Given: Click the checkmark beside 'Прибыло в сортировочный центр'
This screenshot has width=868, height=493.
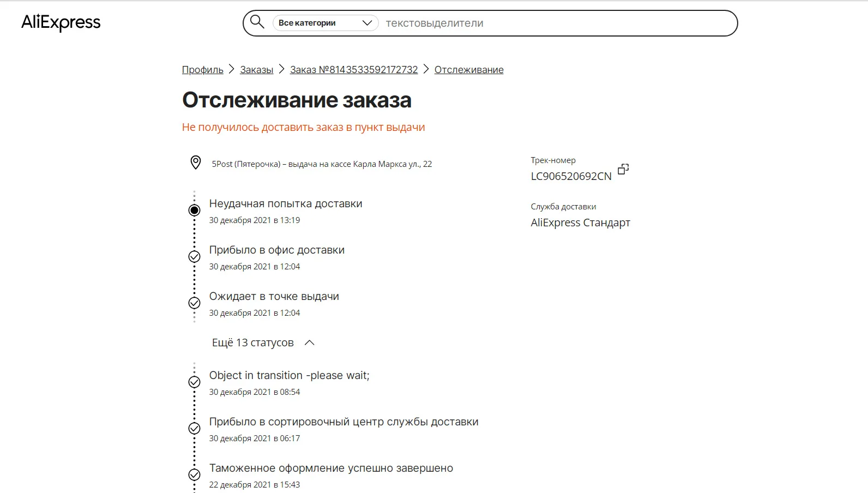Looking at the screenshot, I should (x=194, y=429).
